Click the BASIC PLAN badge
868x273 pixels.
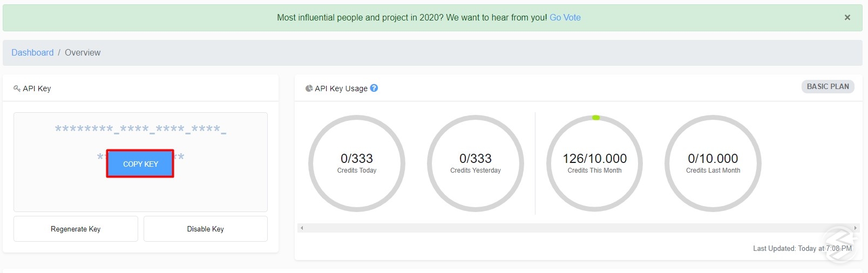[828, 86]
